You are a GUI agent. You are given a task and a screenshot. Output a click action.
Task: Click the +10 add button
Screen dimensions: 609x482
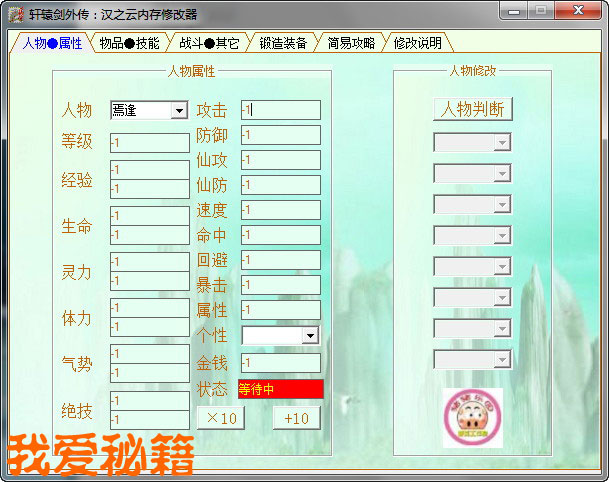[x=296, y=418]
